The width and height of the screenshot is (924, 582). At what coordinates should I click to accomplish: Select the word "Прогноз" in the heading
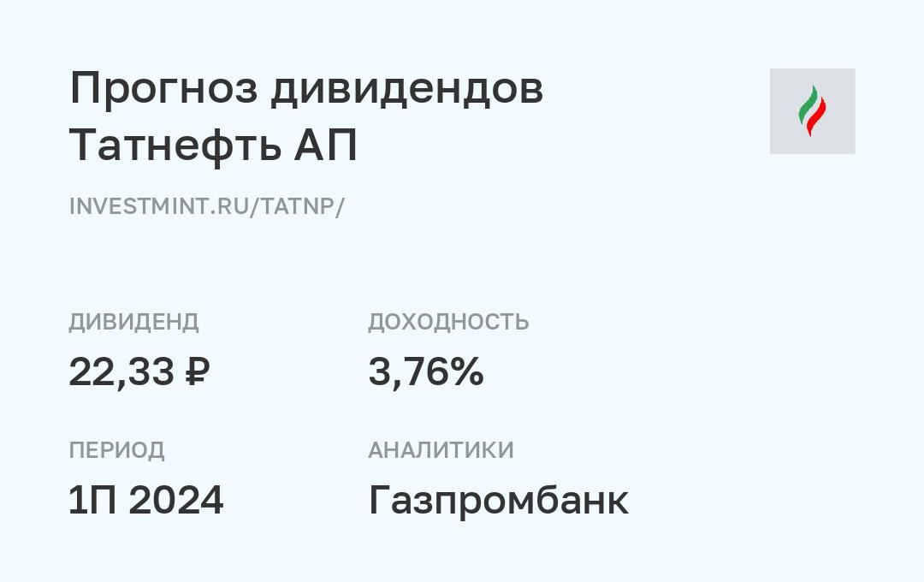(x=163, y=88)
